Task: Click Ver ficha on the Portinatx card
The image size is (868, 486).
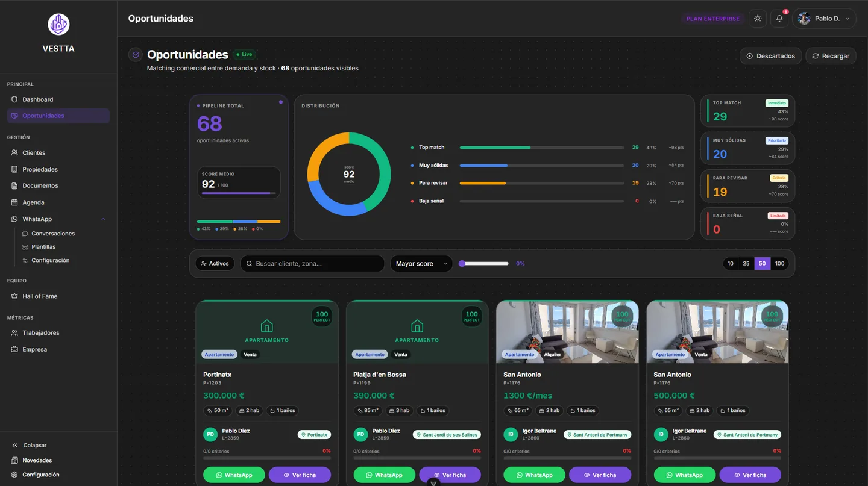Action: 300,475
